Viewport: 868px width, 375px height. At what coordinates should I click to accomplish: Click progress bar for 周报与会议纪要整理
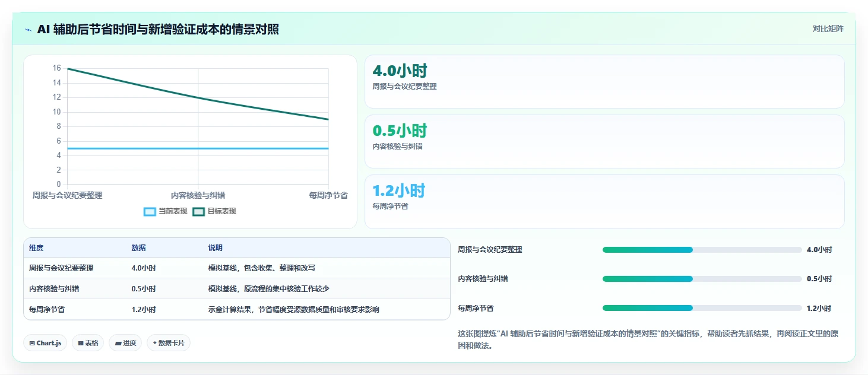pyautogui.click(x=702, y=250)
